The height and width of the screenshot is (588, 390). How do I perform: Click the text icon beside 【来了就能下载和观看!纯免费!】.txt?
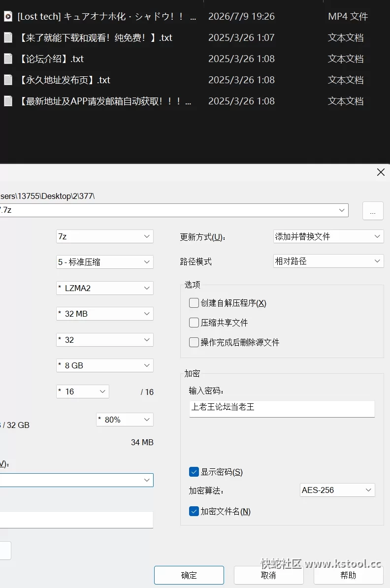[x=8, y=37]
